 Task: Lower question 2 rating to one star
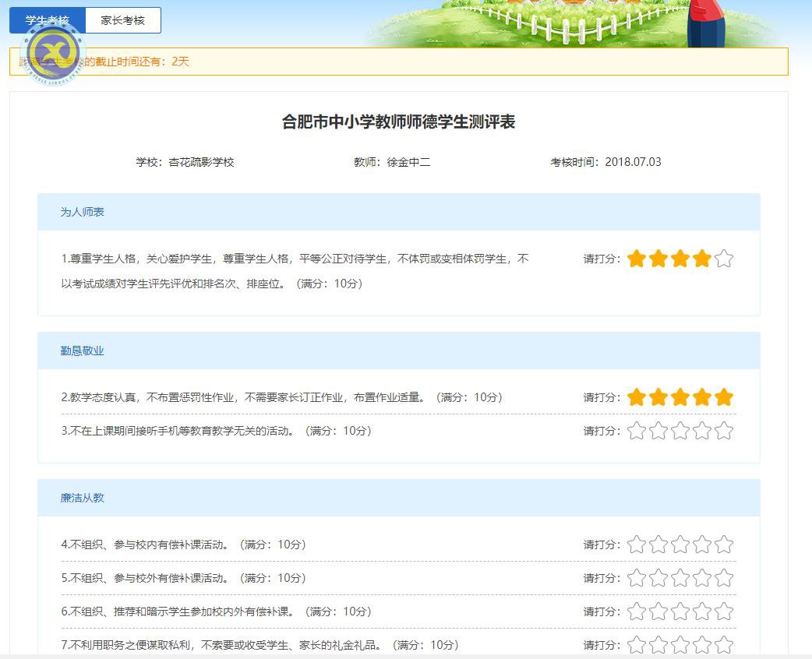(637, 396)
